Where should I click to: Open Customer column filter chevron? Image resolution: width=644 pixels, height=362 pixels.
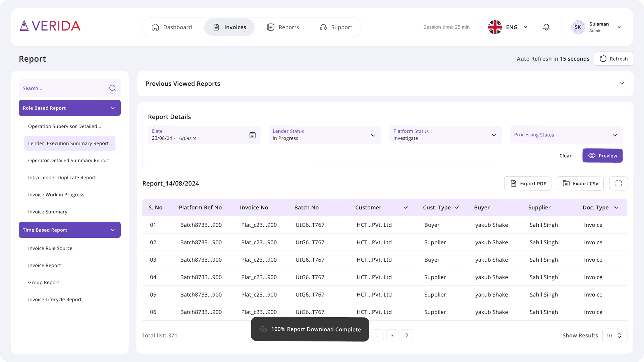(x=405, y=207)
